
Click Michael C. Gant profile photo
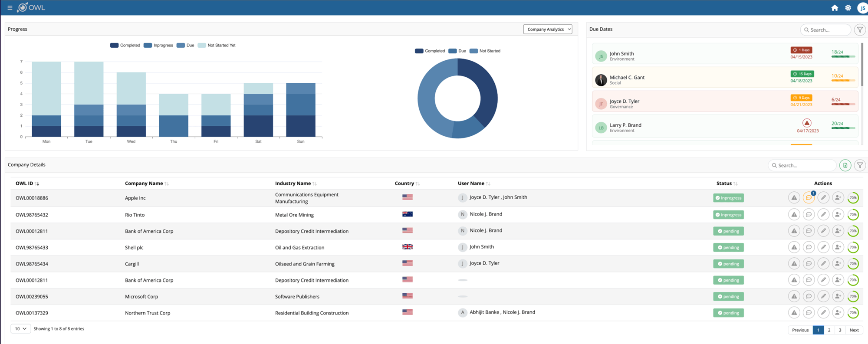[x=601, y=80]
